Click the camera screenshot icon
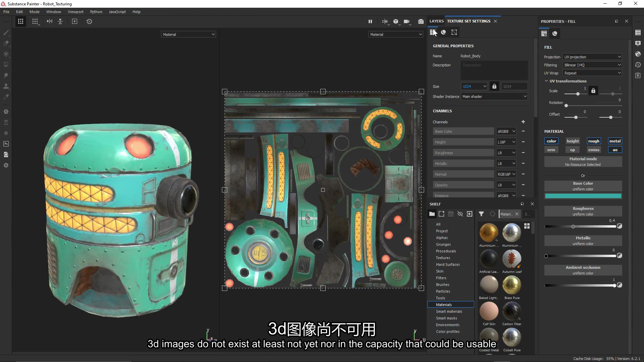 pos(421,21)
